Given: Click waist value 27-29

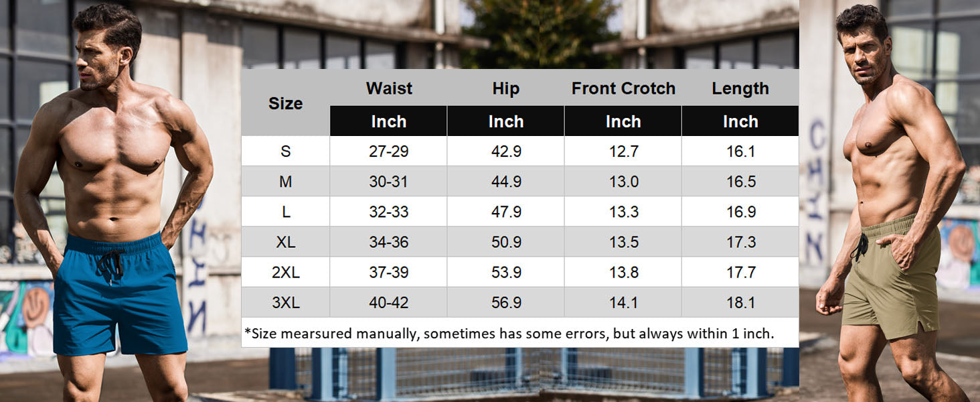Looking at the screenshot, I should point(389,151).
